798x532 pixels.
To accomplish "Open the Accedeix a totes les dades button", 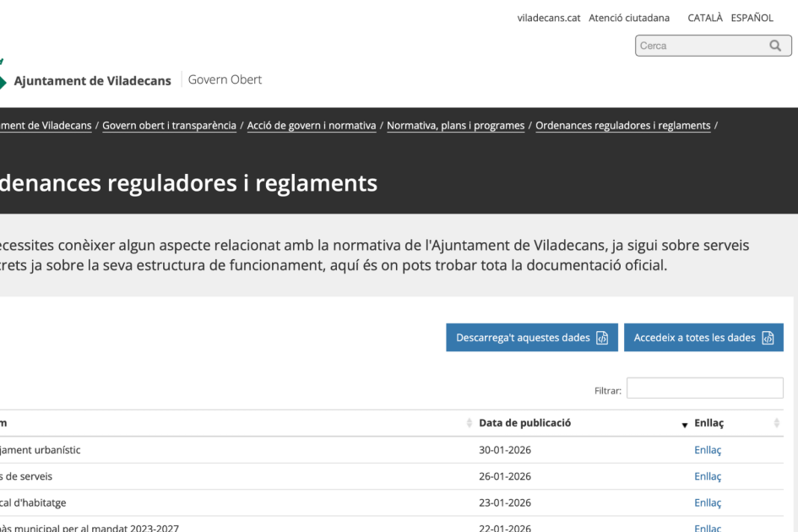I will pos(703,338).
